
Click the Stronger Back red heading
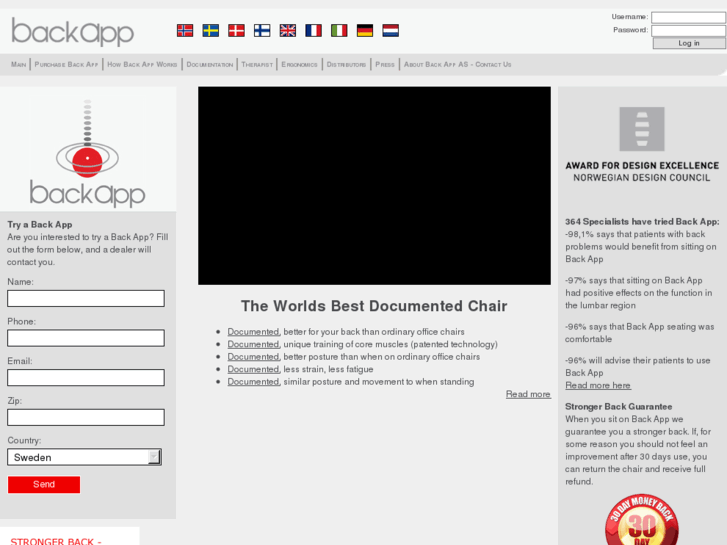point(56,541)
